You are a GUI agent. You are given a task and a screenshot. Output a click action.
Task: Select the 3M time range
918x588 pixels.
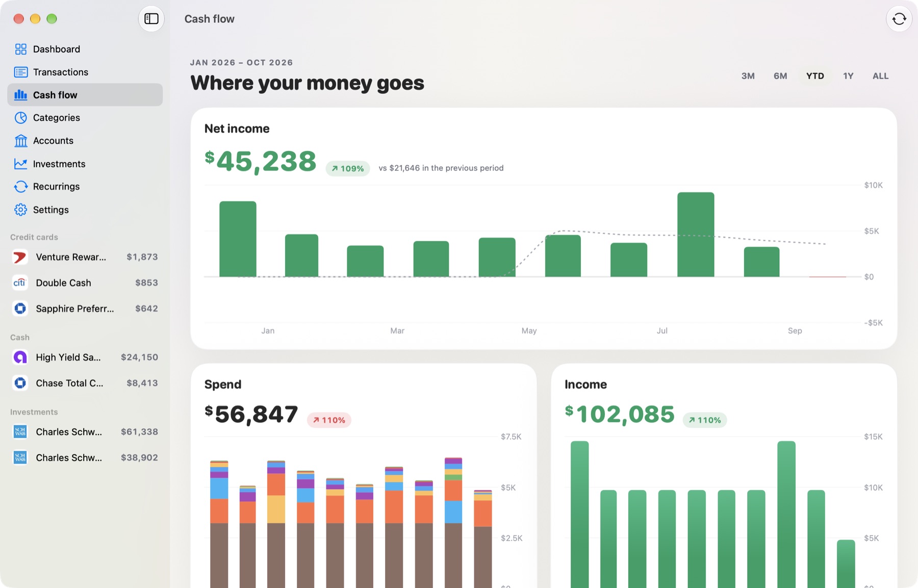coord(748,76)
